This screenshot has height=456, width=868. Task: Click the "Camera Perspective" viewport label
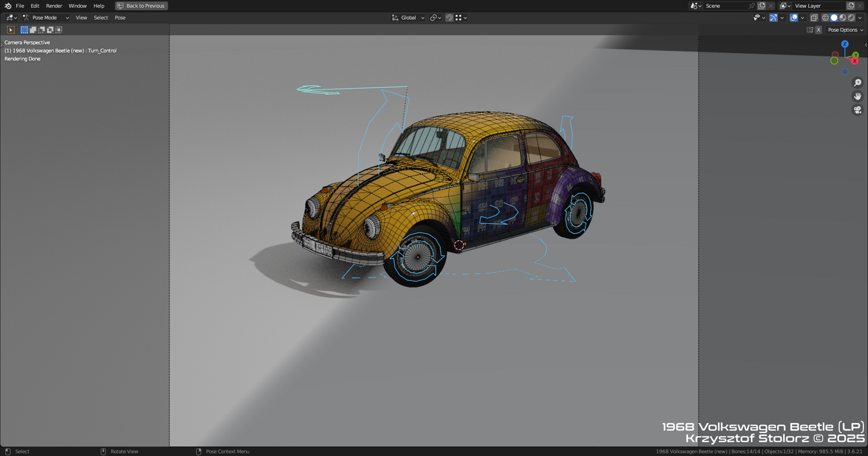coord(27,43)
